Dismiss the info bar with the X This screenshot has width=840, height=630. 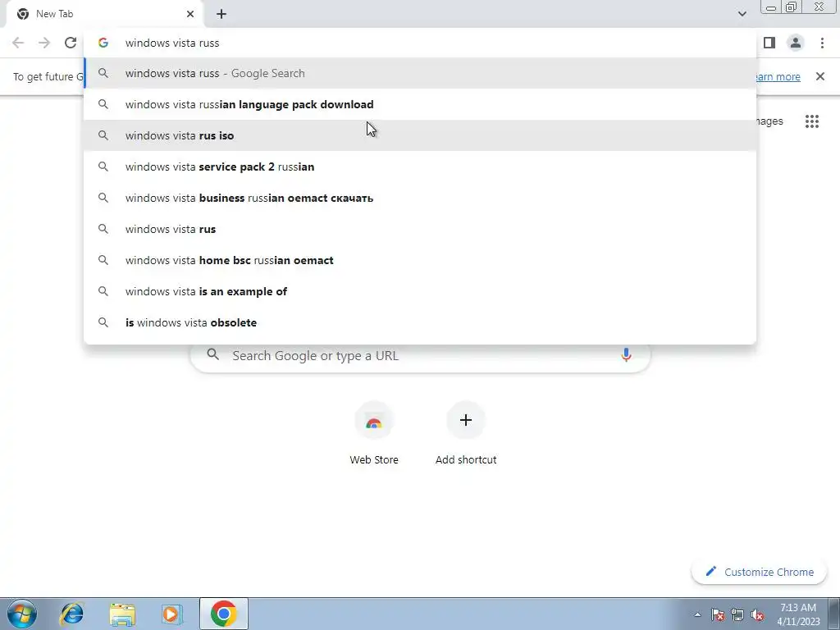point(820,76)
